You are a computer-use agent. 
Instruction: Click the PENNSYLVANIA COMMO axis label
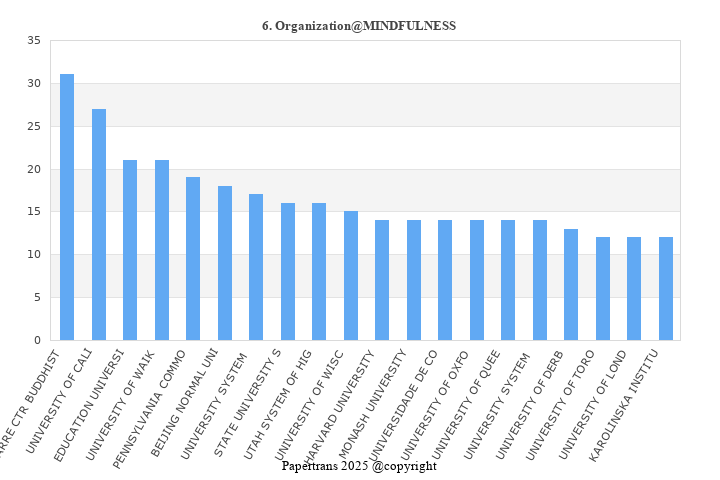pyautogui.click(x=150, y=409)
